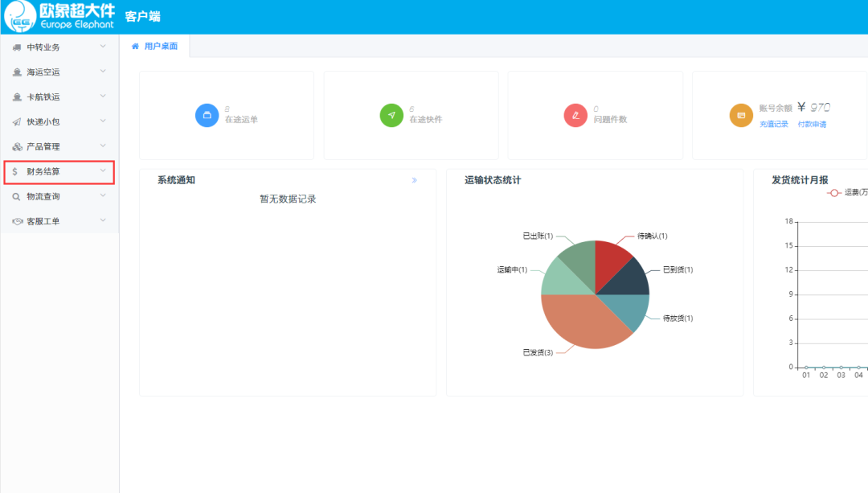This screenshot has height=493, width=868.
Task: Click the green 在途快件 circle icon
Action: coord(391,115)
